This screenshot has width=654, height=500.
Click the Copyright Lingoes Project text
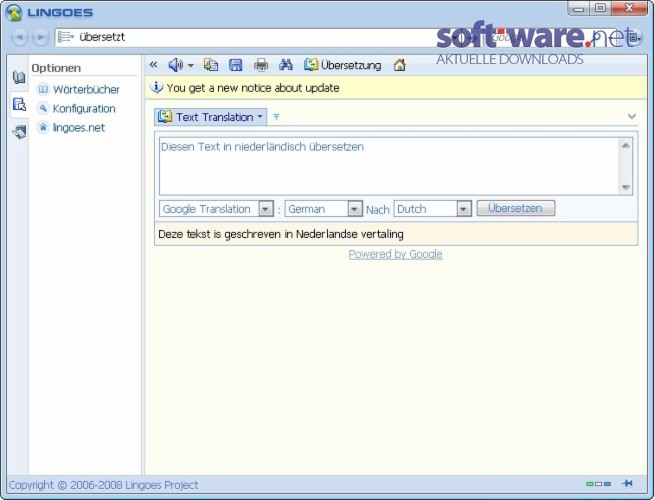pos(103,485)
